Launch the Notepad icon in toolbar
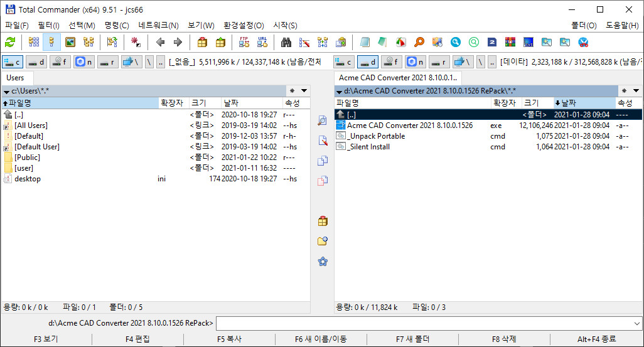The height and width of the screenshot is (347, 644). point(365,42)
